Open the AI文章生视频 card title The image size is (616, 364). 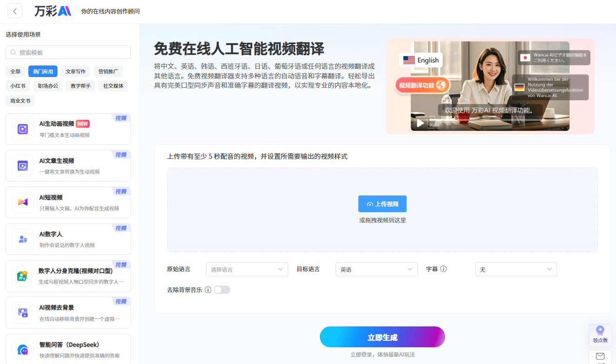57,161
